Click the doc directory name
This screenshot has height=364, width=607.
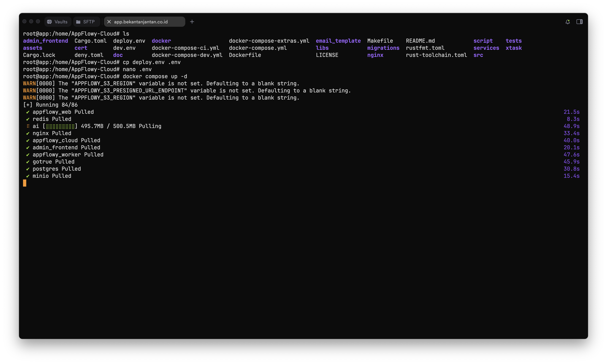(x=118, y=55)
